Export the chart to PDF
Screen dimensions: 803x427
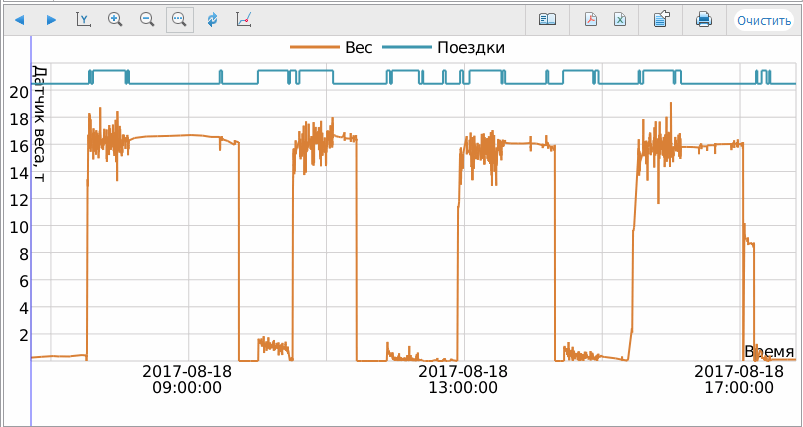point(591,19)
